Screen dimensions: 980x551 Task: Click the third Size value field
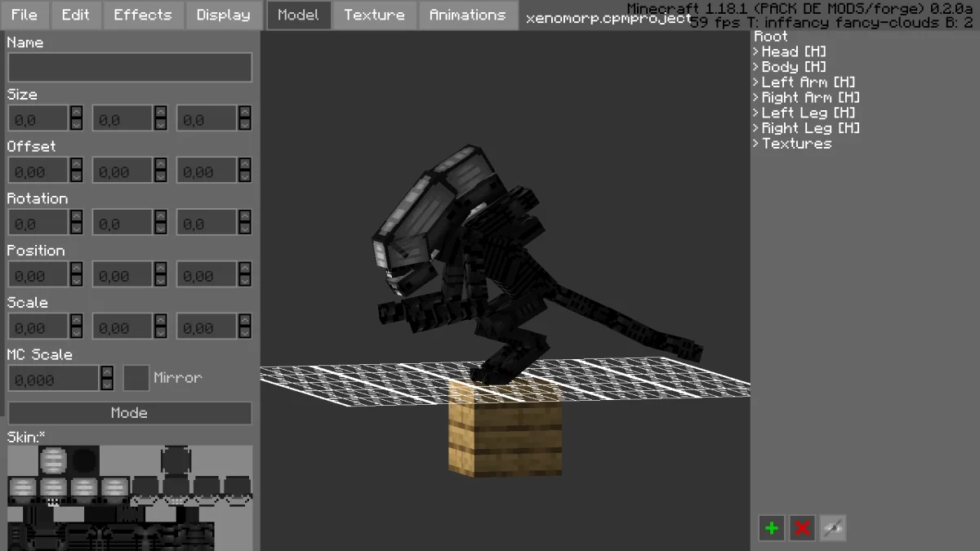tap(207, 118)
